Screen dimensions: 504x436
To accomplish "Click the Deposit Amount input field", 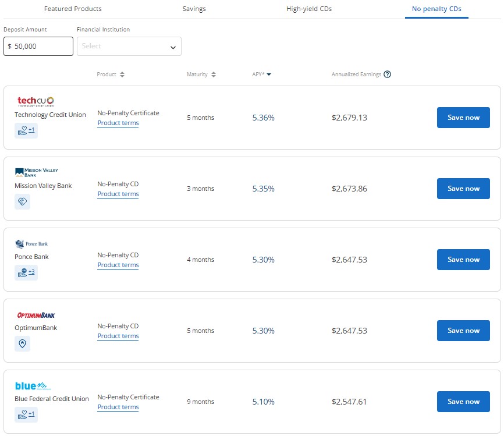I will pyautogui.click(x=38, y=47).
